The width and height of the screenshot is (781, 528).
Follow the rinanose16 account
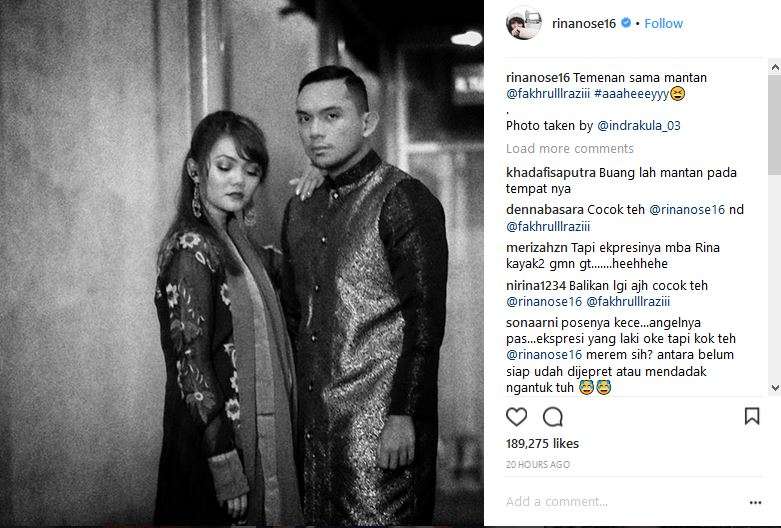tap(663, 23)
